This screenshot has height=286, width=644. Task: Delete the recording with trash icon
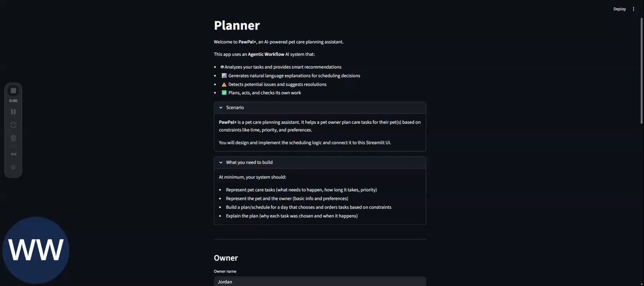[x=14, y=138]
